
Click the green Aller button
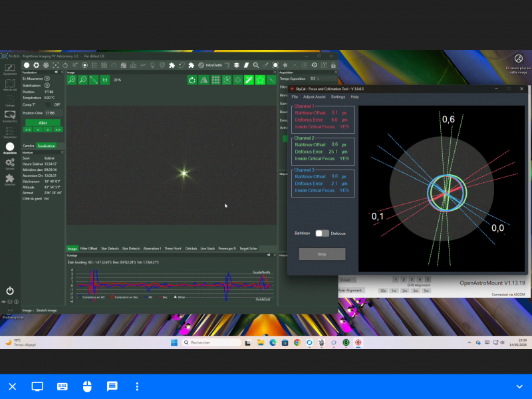click(43, 123)
